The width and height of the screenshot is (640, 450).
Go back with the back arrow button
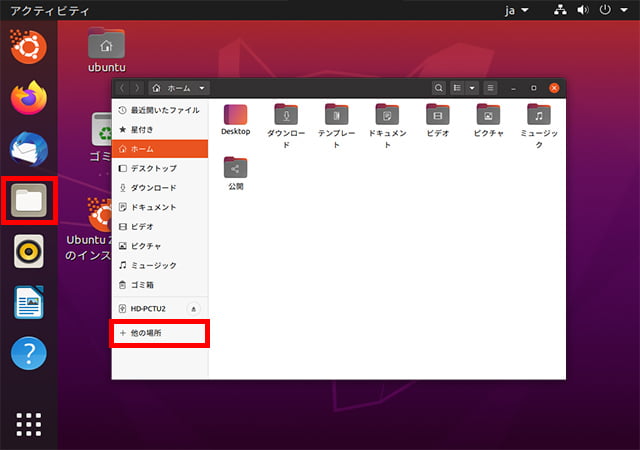(x=123, y=88)
